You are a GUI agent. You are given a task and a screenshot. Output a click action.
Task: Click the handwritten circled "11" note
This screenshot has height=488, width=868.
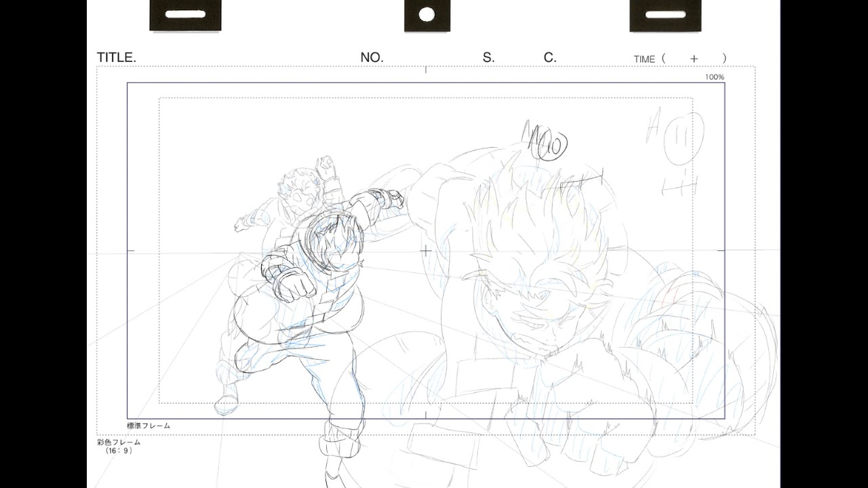(x=683, y=140)
